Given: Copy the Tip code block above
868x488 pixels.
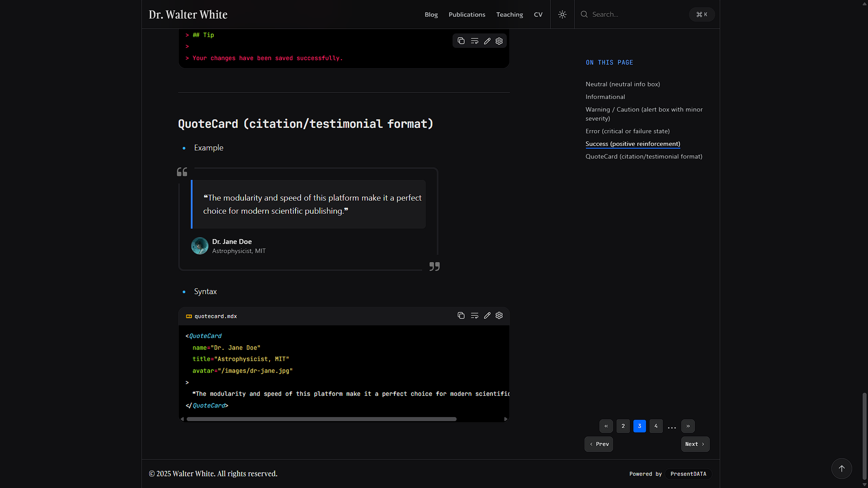Looking at the screenshot, I should (x=461, y=41).
